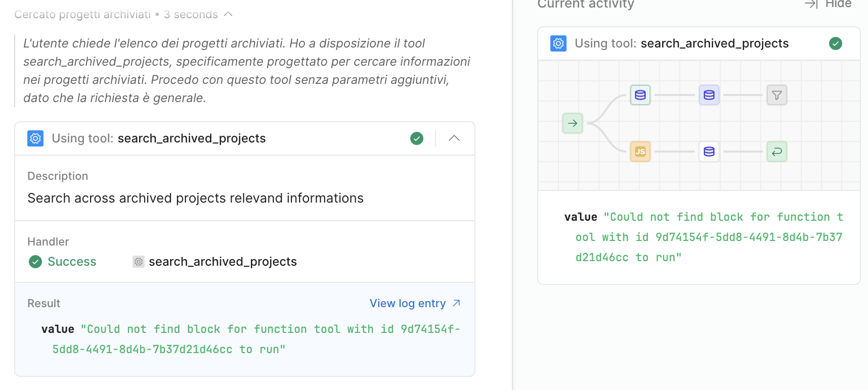Select the green-bordered database node
The width and height of the screenshot is (868, 390).
pyautogui.click(x=640, y=95)
